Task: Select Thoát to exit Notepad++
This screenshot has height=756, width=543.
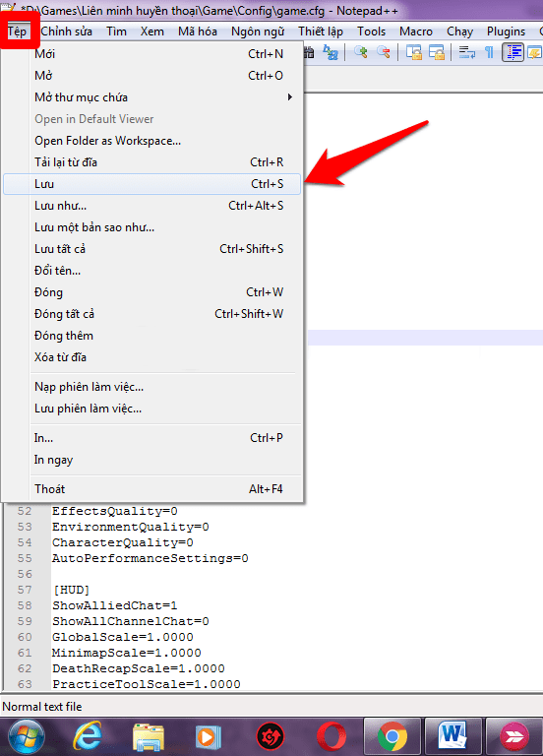Action: 152,489
